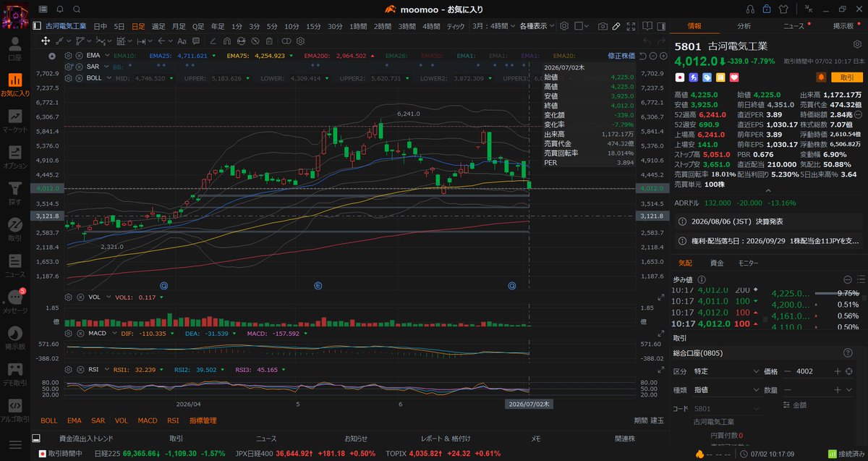Click the search magnifier in title bar
This screenshot has width=868, height=461.
point(77,9)
